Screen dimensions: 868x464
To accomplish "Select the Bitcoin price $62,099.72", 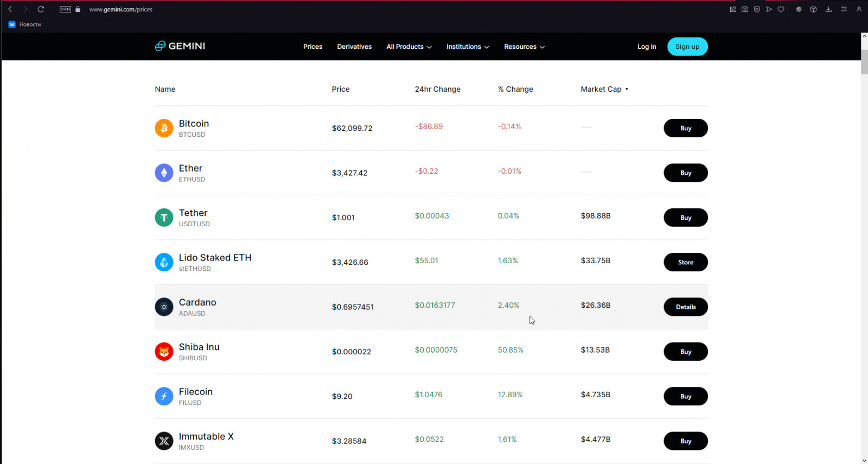I will pos(352,129).
